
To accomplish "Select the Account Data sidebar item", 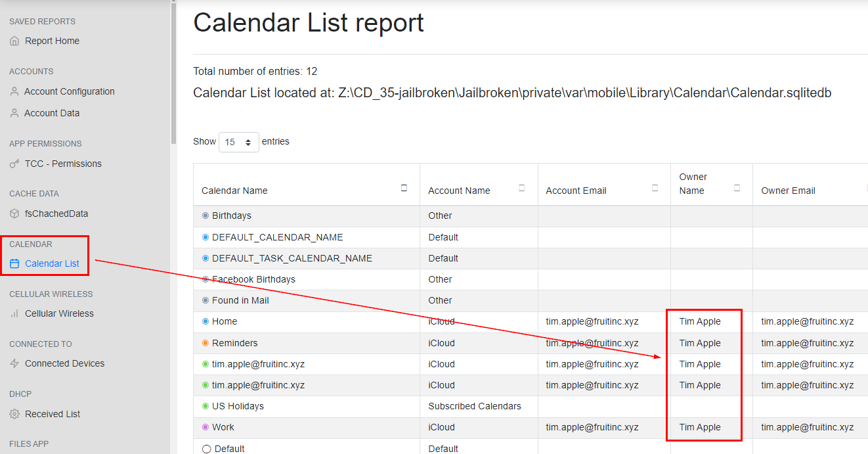I will 52,114.
